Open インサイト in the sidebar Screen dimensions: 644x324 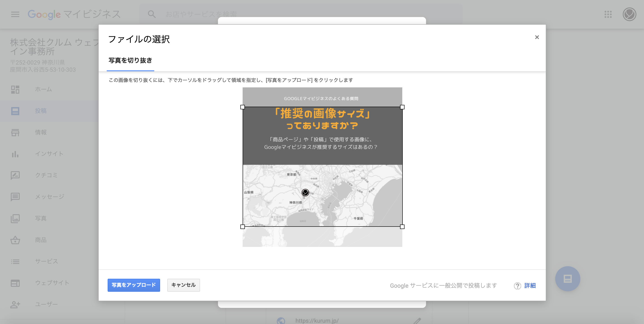pyautogui.click(x=49, y=154)
